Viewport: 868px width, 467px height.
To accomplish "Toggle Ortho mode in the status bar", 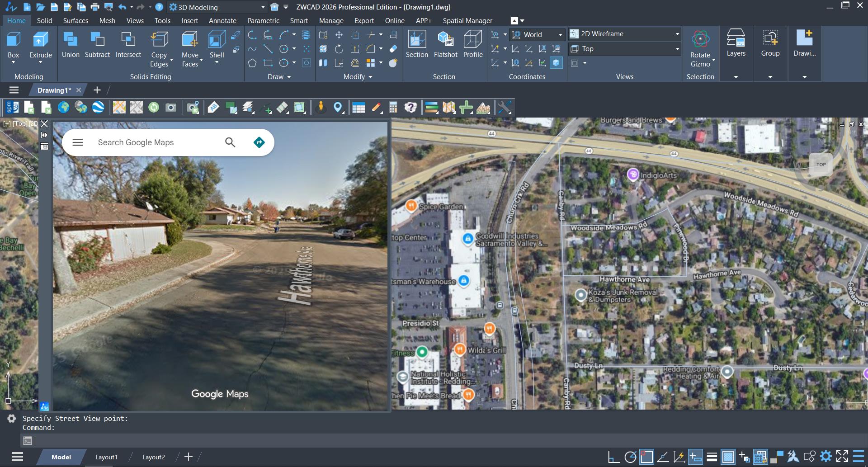I will [x=614, y=458].
